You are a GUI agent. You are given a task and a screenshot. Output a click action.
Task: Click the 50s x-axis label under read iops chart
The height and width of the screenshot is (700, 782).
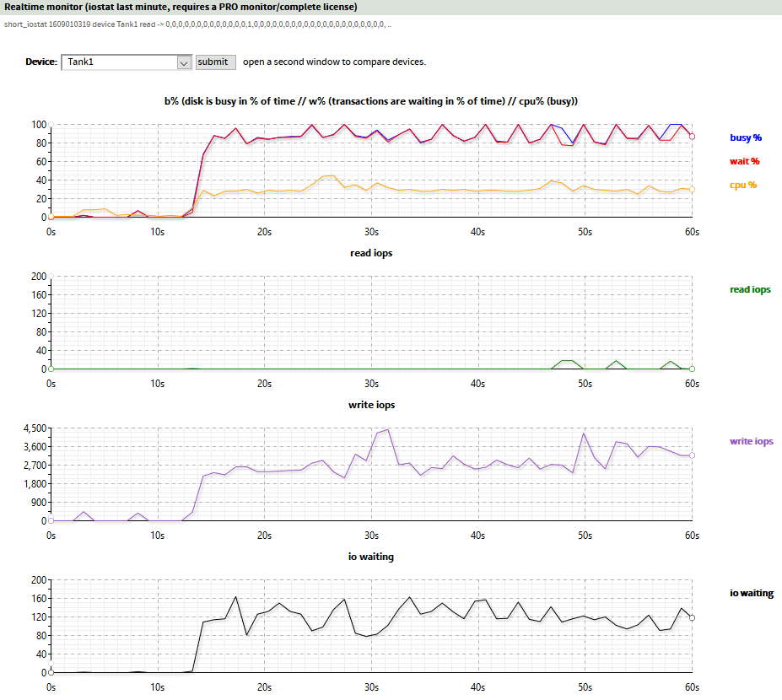585,384
